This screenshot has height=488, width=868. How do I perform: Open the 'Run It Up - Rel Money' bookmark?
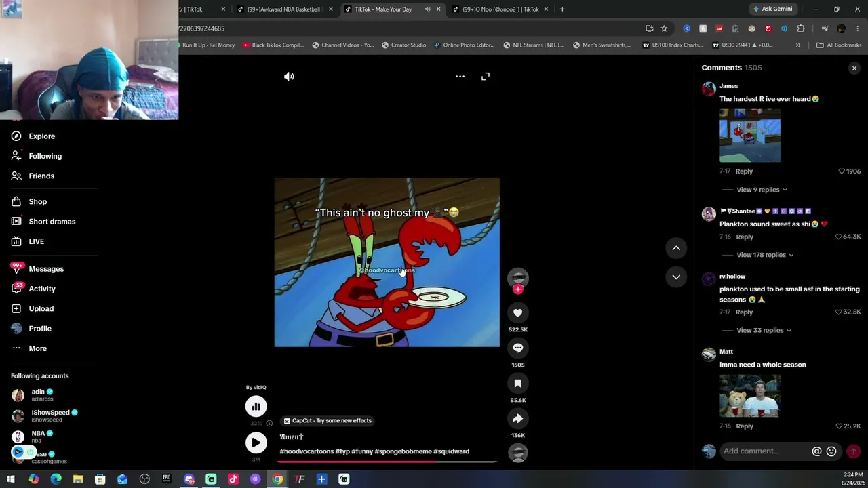[x=208, y=45]
